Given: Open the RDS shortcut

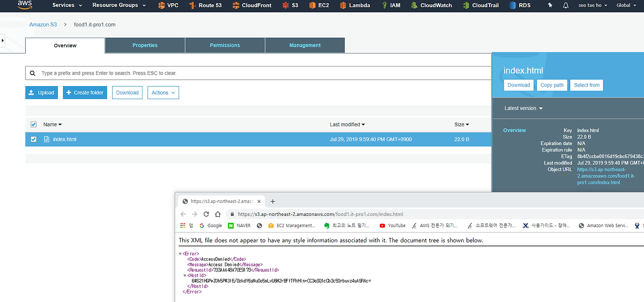Looking at the screenshot, I should 520,6.
